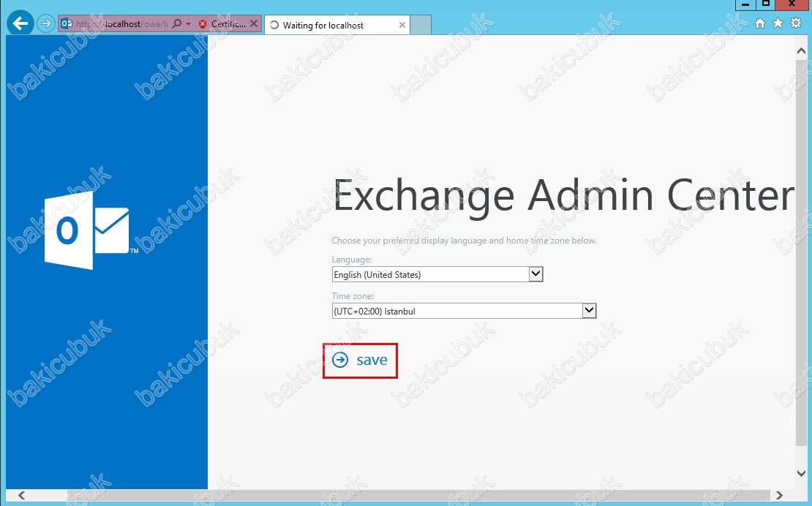This screenshot has height=506, width=812.
Task: Open the address bar autocomplete dropdown arrow
Action: 188,24
